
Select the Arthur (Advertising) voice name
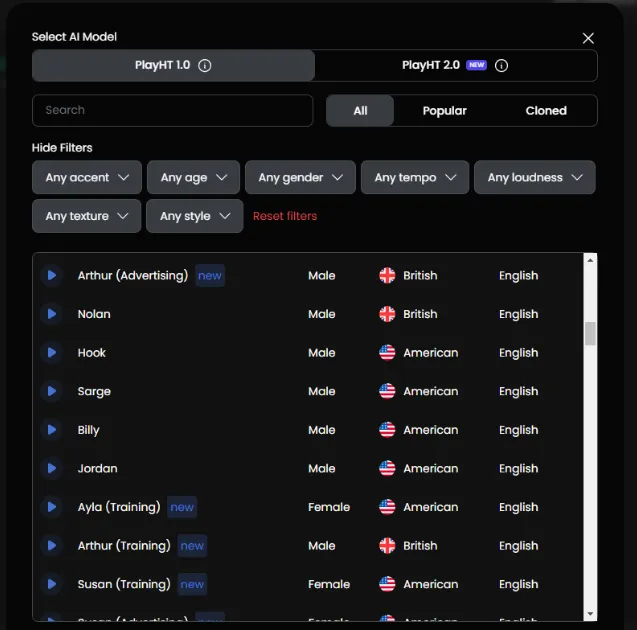pos(133,275)
